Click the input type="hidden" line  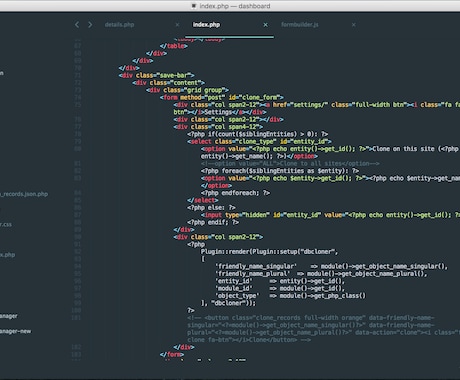point(330,215)
